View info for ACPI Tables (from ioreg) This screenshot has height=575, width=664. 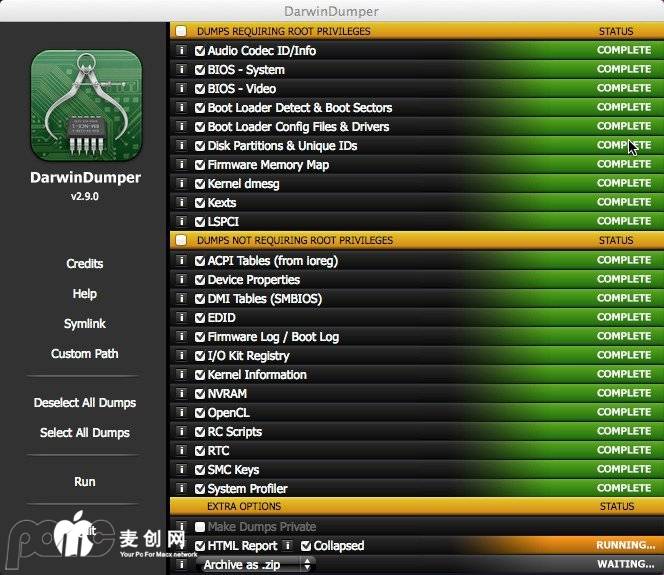(x=182, y=261)
